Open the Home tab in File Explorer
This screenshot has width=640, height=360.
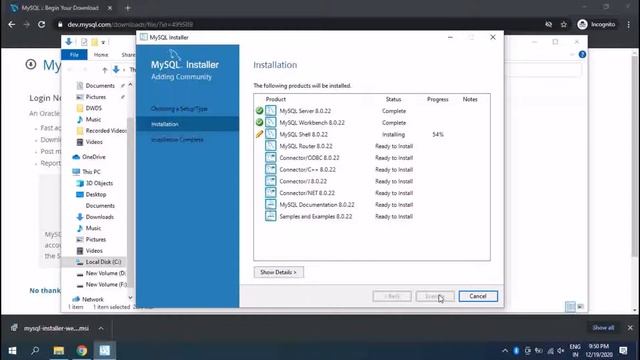pyautogui.click(x=101, y=54)
